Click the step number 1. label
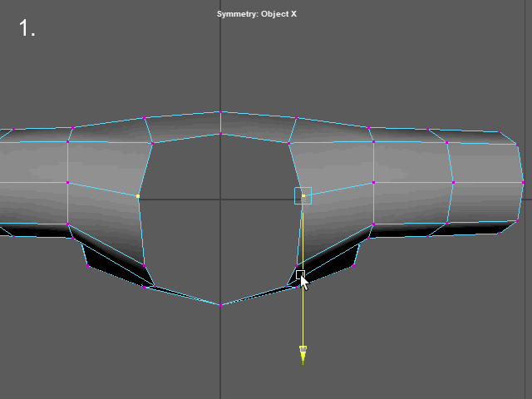The image size is (532, 399). (27, 28)
